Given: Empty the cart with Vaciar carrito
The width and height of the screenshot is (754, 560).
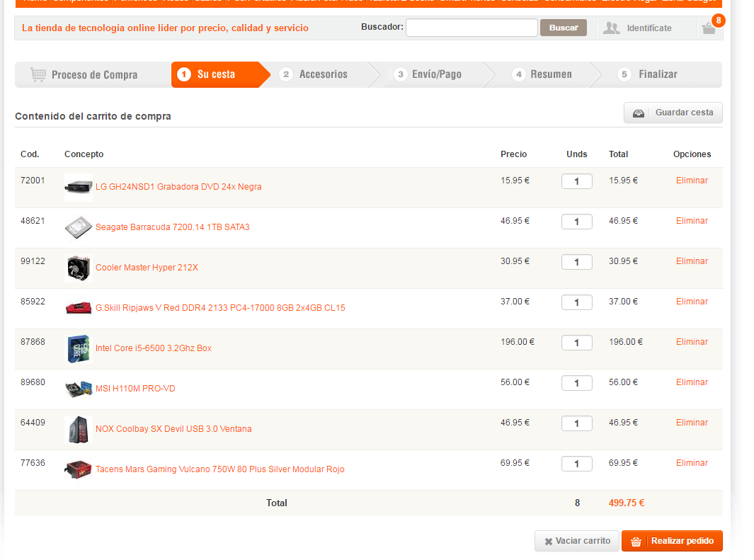Looking at the screenshot, I should pyautogui.click(x=577, y=542).
